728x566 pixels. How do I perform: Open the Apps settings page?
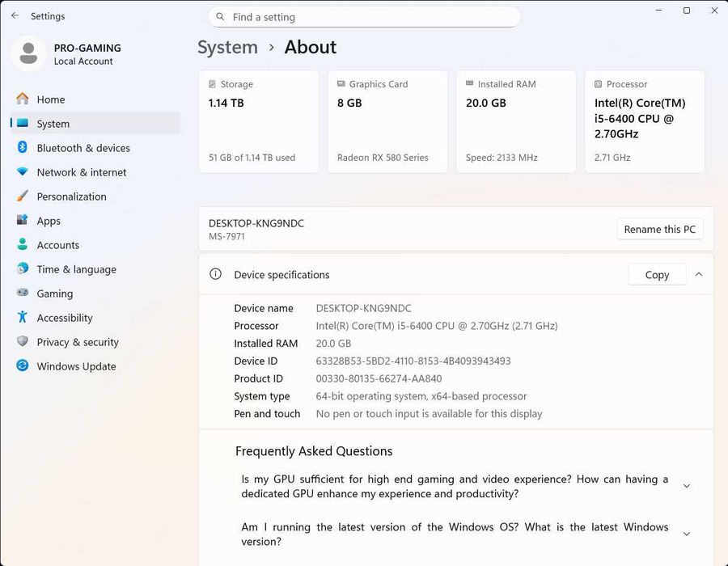click(x=49, y=221)
